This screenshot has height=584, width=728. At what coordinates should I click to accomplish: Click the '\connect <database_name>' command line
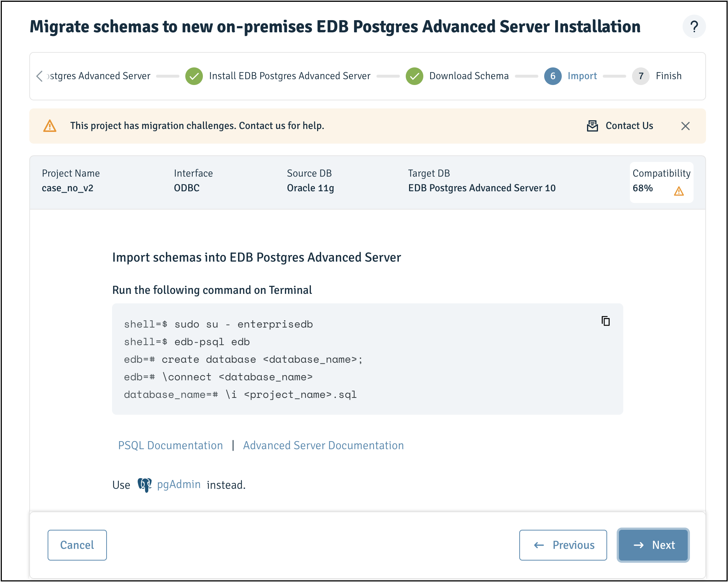[x=218, y=377]
